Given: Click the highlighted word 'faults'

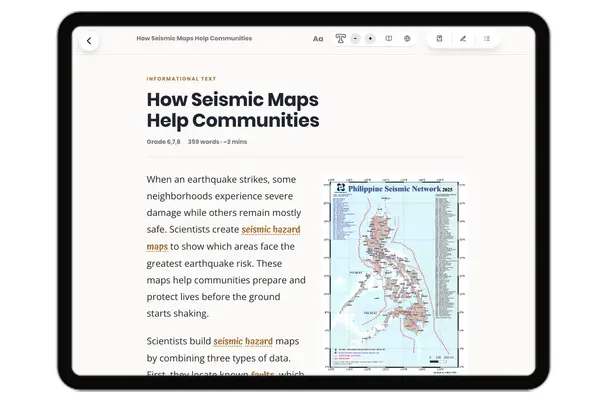Looking at the screenshot, I should coord(262,373).
